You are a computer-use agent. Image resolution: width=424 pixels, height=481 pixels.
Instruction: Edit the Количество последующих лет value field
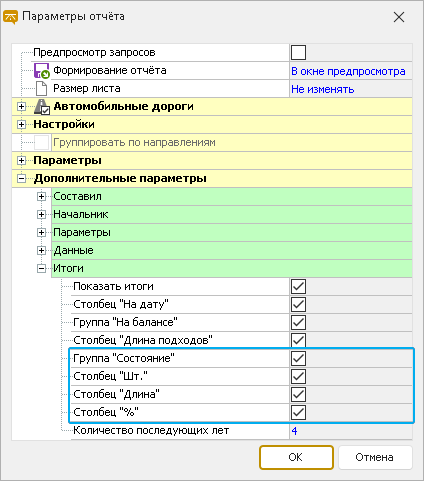pos(351,431)
